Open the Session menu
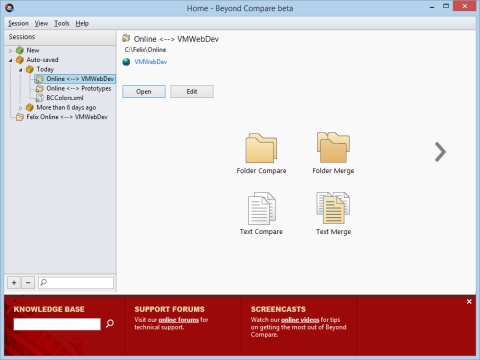Image resolution: width=480 pixels, height=360 pixels. (18, 23)
